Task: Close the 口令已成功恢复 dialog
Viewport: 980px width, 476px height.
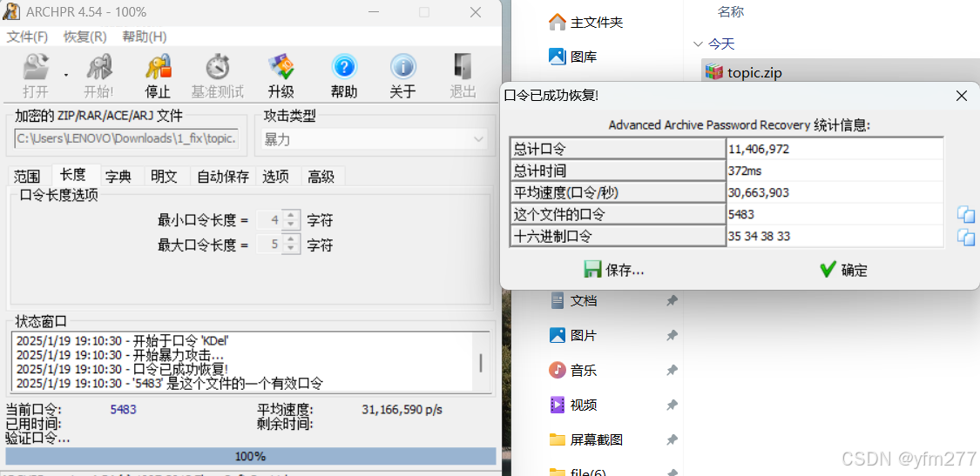Action: 961,96
